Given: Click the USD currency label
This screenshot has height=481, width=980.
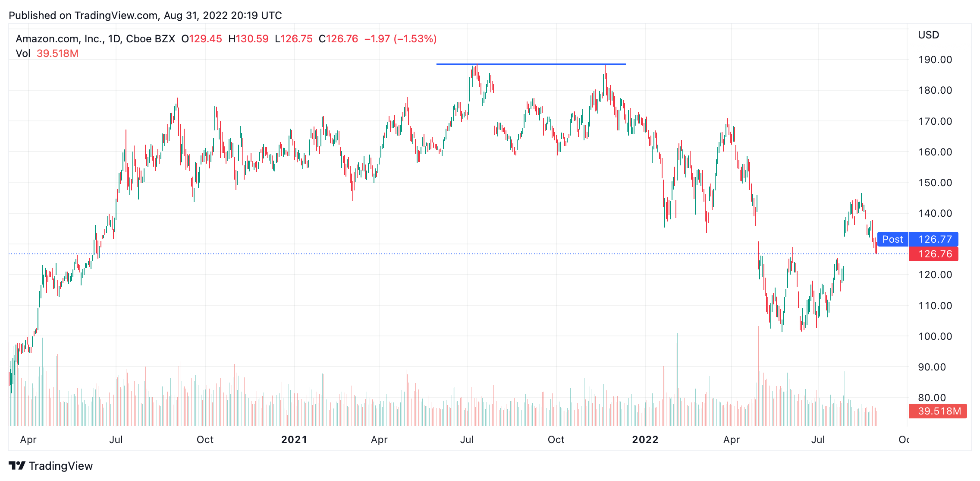Looking at the screenshot, I should click(928, 35).
